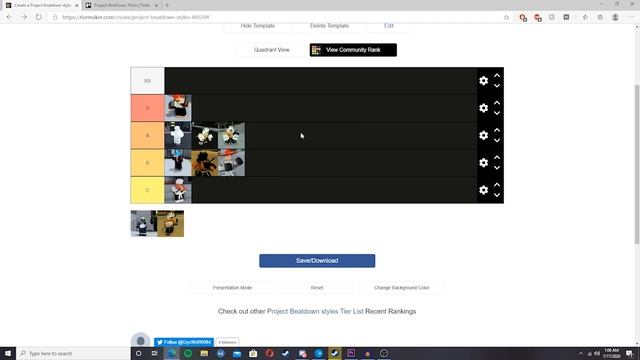Open Mail app from taskbar
This screenshot has height=360, width=640.
pyautogui.click(x=237, y=353)
